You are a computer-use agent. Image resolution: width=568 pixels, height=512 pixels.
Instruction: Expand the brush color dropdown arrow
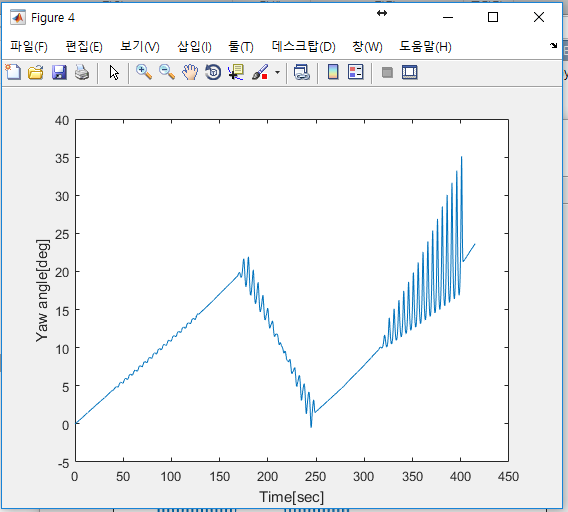coord(277,72)
